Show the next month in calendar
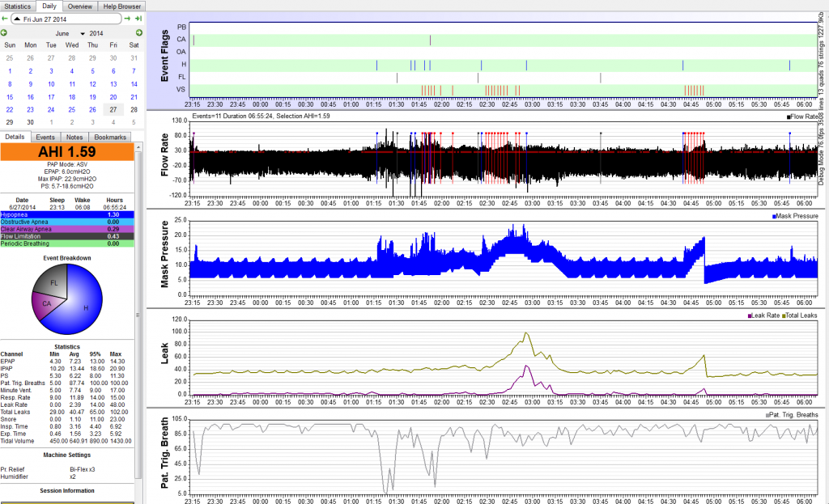This screenshot has width=829, height=504. pyautogui.click(x=138, y=32)
